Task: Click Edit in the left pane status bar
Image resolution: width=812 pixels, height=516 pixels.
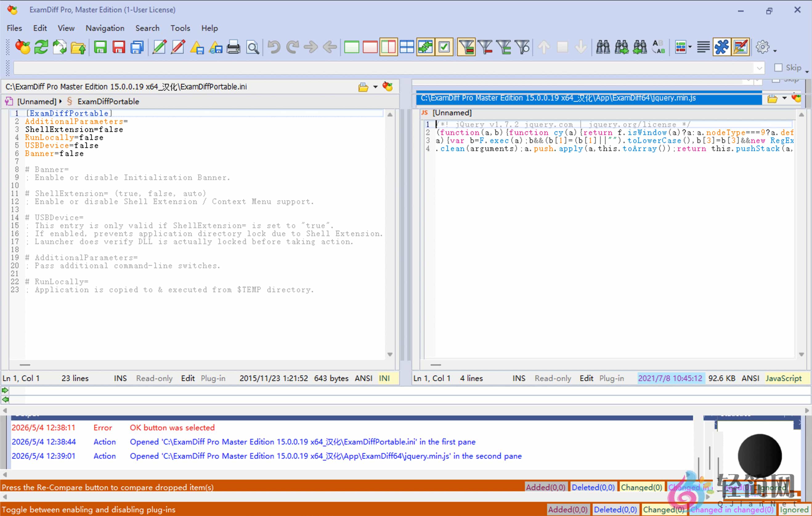Action: tap(188, 378)
